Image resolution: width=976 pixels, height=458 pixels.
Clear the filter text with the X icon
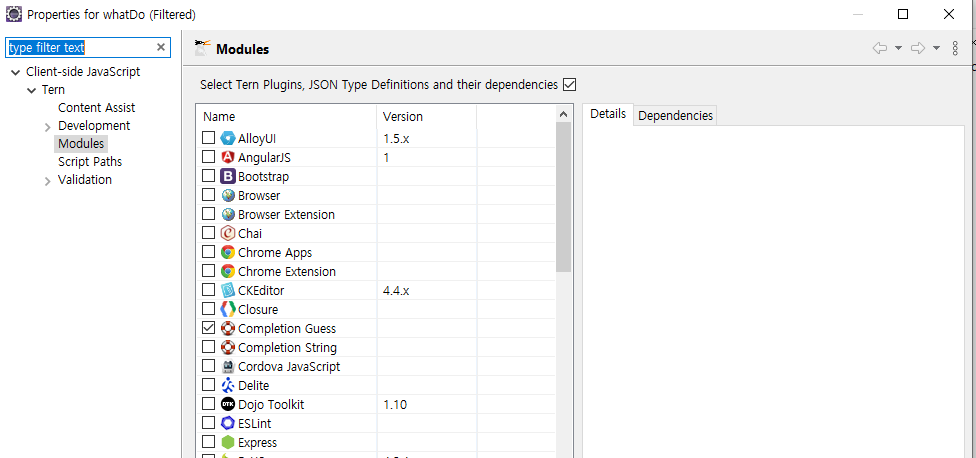click(x=161, y=47)
